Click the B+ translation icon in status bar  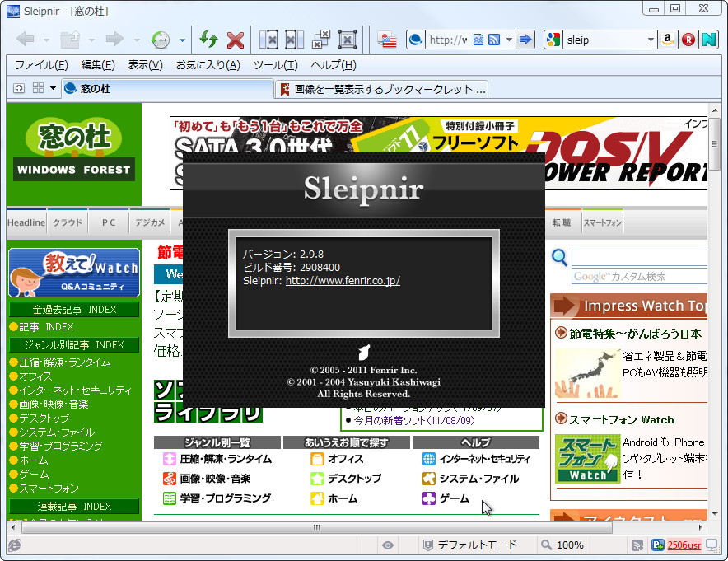656,545
